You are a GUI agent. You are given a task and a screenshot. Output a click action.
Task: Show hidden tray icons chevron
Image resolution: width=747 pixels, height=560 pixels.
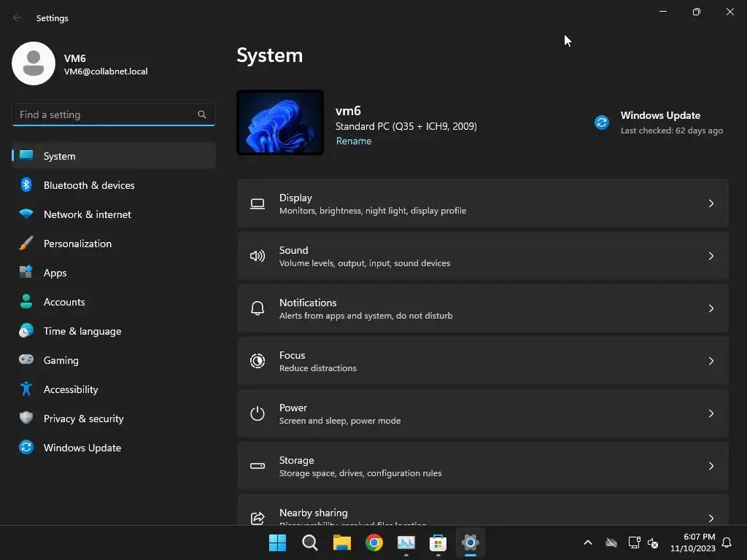coord(588,542)
